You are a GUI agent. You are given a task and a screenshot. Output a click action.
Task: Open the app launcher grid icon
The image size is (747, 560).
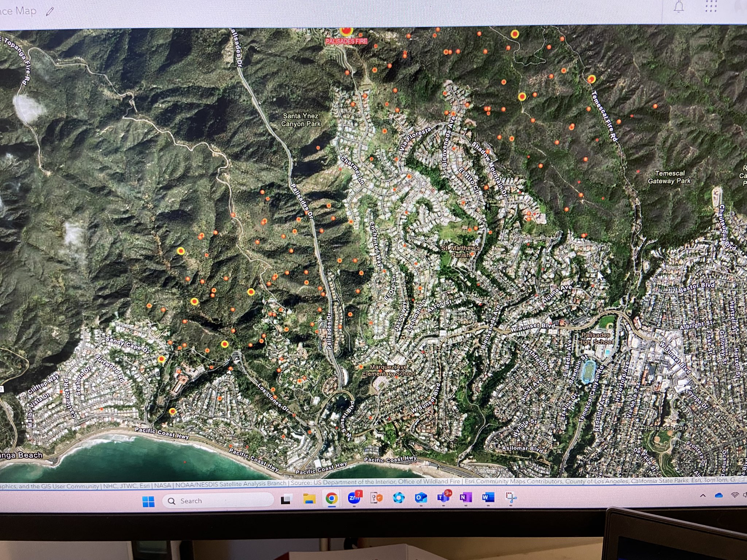(x=711, y=6)
